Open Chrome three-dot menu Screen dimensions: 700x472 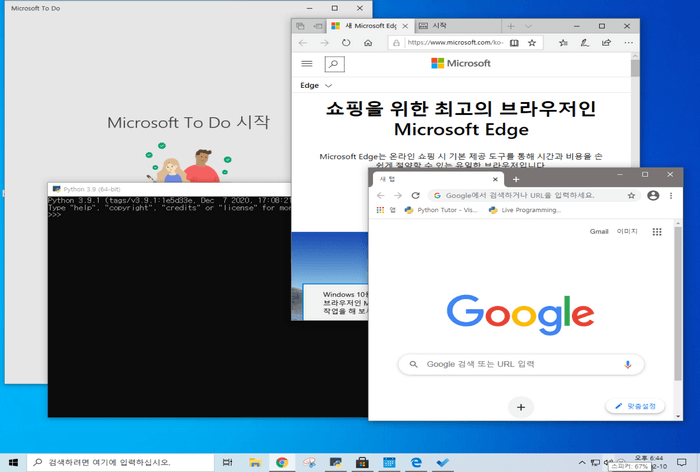pyautogui.click(x=671, y=196)
